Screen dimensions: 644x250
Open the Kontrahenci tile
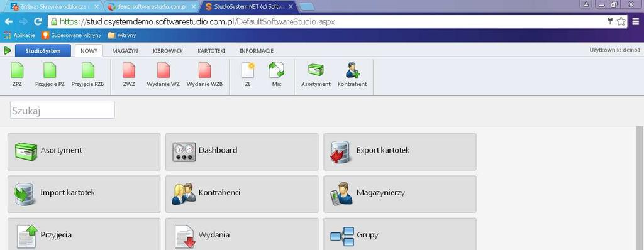click(x=241, y=193)
